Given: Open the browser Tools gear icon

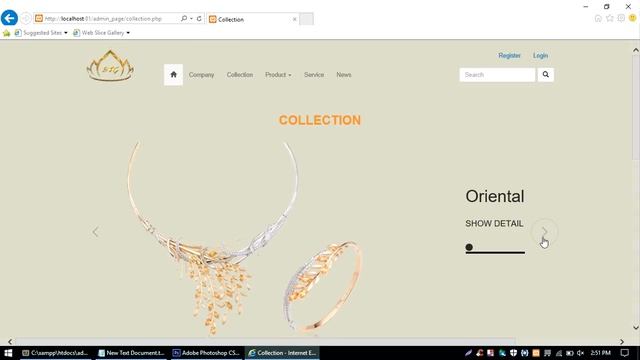Looking at the screenshot, I should (621, 18).
